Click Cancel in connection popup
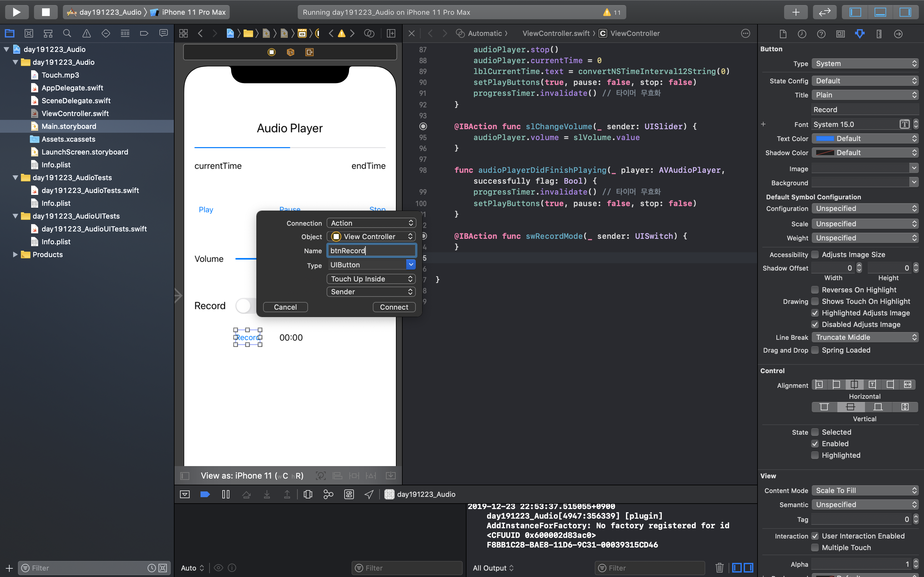This screenshot has width=924, height=577. [285, 307]
